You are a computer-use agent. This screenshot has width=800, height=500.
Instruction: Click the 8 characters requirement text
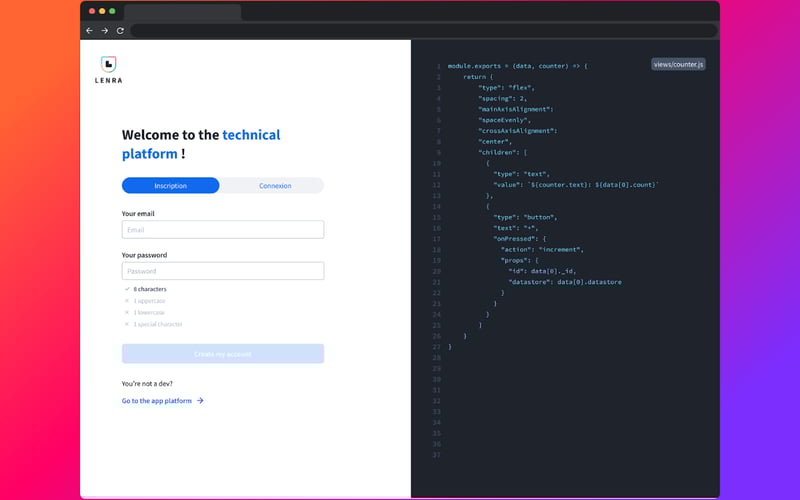tap(150, 289)
